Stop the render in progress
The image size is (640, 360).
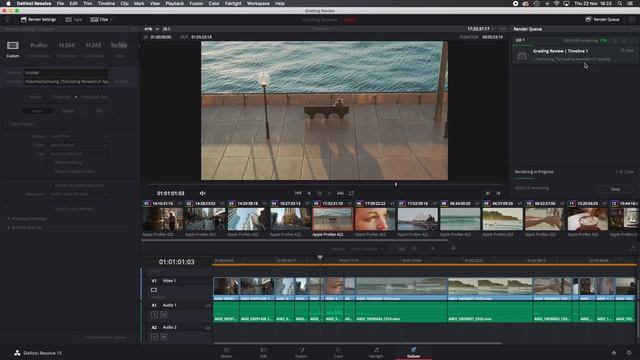[x=616, y=189]
